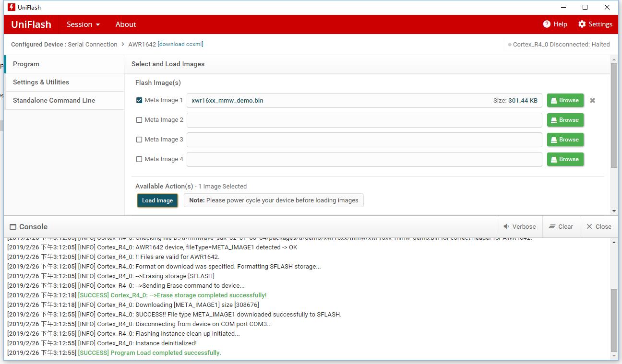Open Help via the question mark icon
Image resolution: width=622 pixels, height=364 pixels.
click(x=547, y=24)
